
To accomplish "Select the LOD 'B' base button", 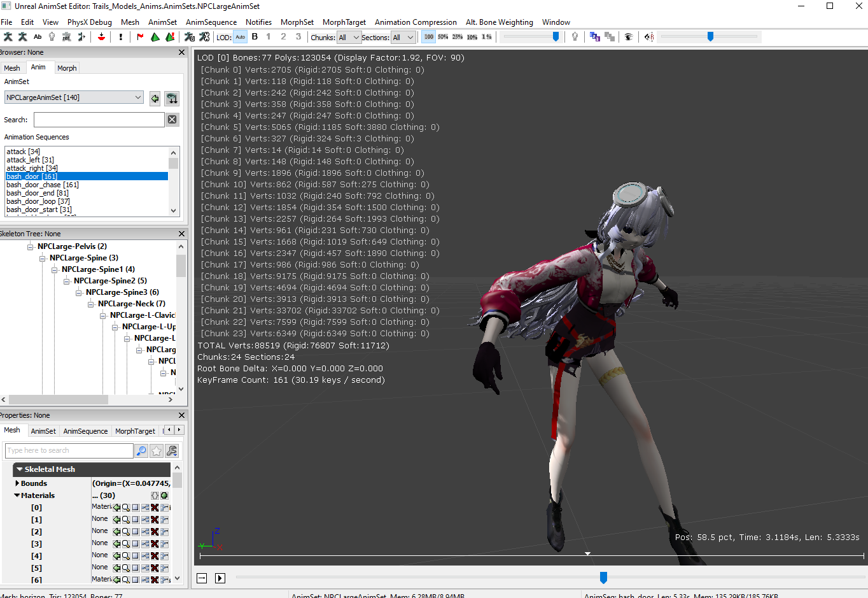I will (x=255, y=37).
